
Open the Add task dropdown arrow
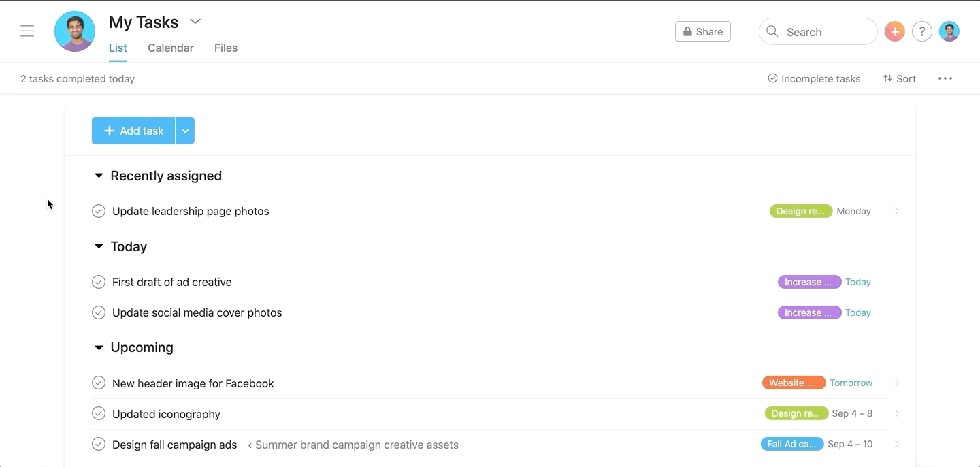point(185,131)
